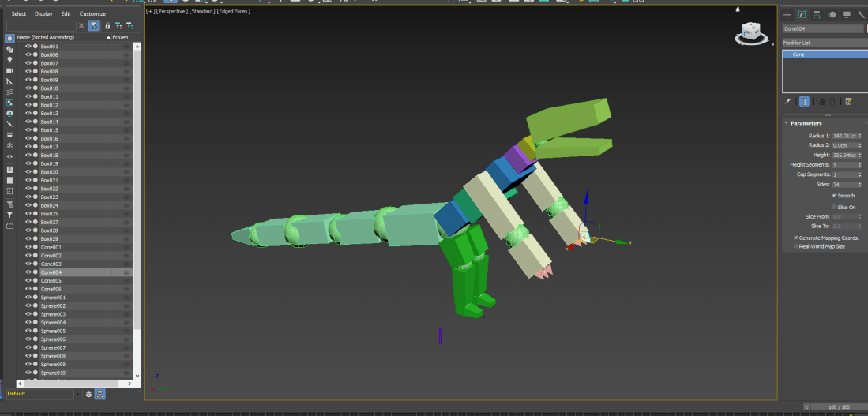Toggle Display Helpers filter icon
This screenshot has width=868, height=416.
(x=9, y=81)
